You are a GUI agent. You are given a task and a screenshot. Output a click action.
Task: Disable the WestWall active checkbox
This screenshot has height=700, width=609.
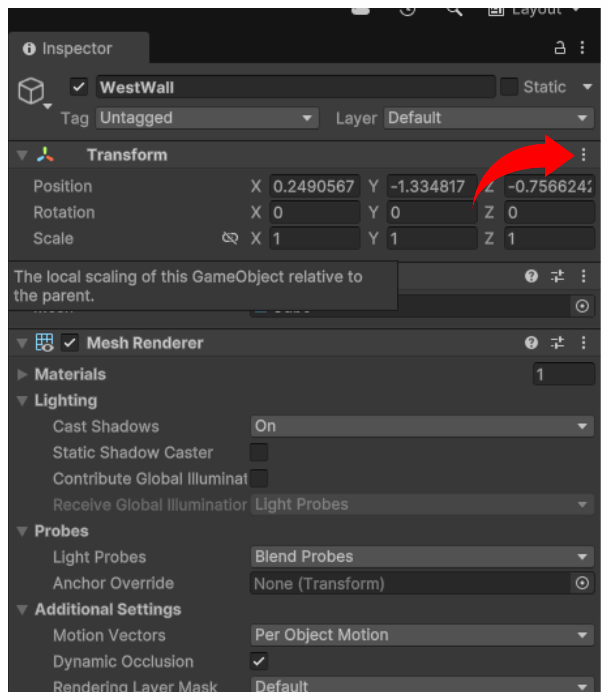[x=79, y=87]
